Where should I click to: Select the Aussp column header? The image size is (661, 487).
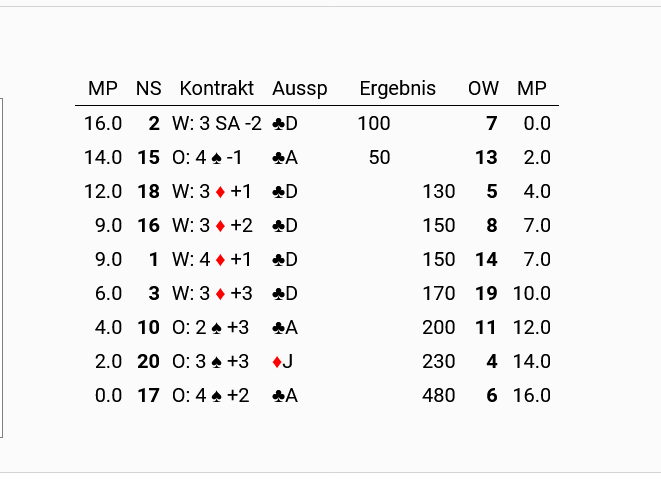[x=300, y=89]
